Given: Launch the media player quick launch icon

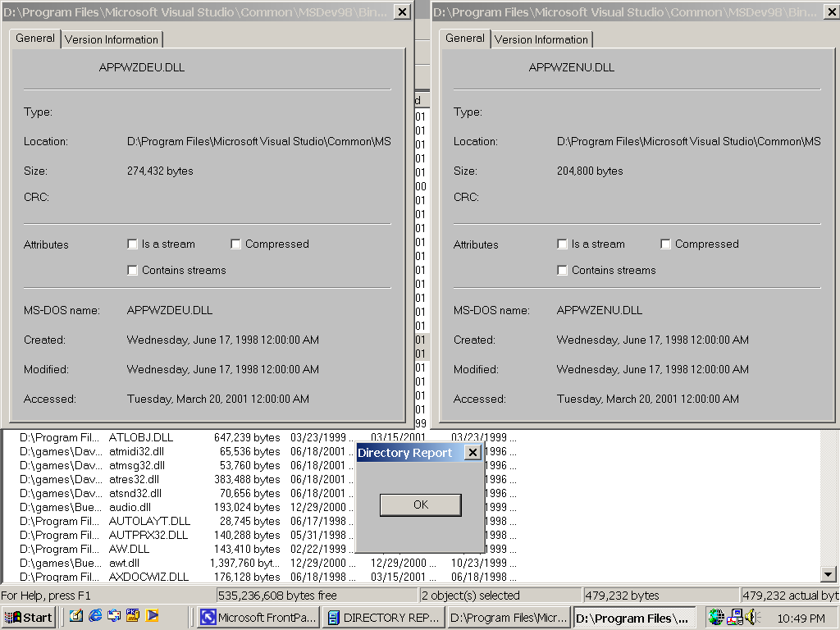Looking at the screenshot, I should (x=152, y=617).
